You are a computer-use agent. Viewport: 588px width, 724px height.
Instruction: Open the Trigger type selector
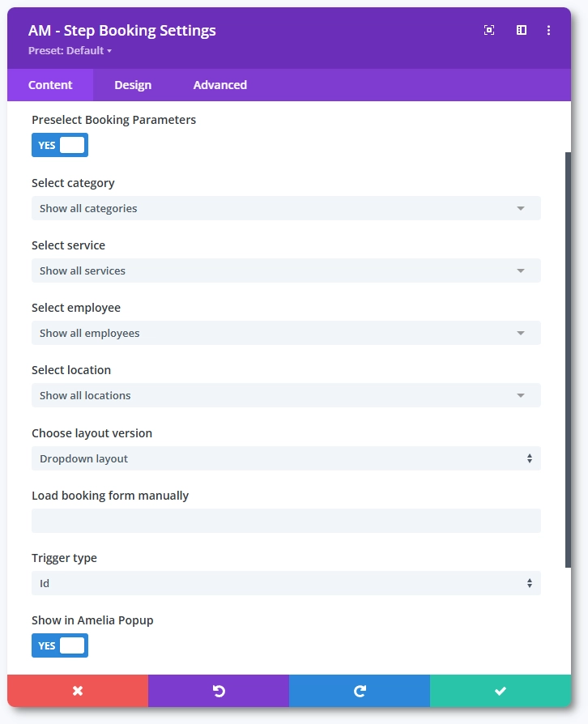point(286,583)
